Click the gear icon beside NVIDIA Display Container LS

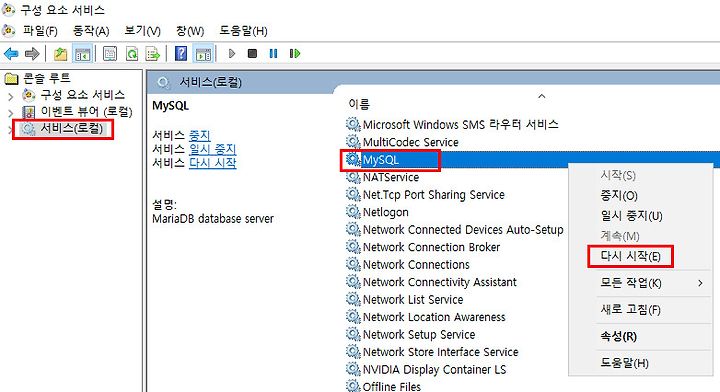(x=353, y=369)
